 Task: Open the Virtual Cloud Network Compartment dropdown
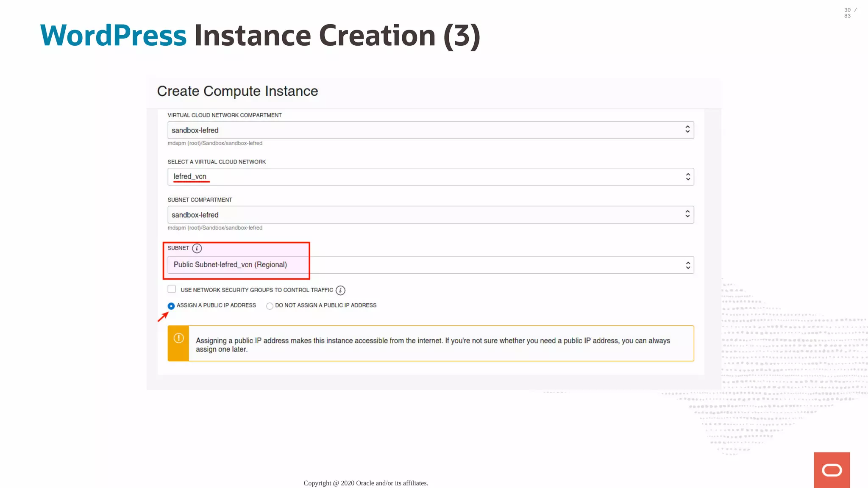pos(424,130)
